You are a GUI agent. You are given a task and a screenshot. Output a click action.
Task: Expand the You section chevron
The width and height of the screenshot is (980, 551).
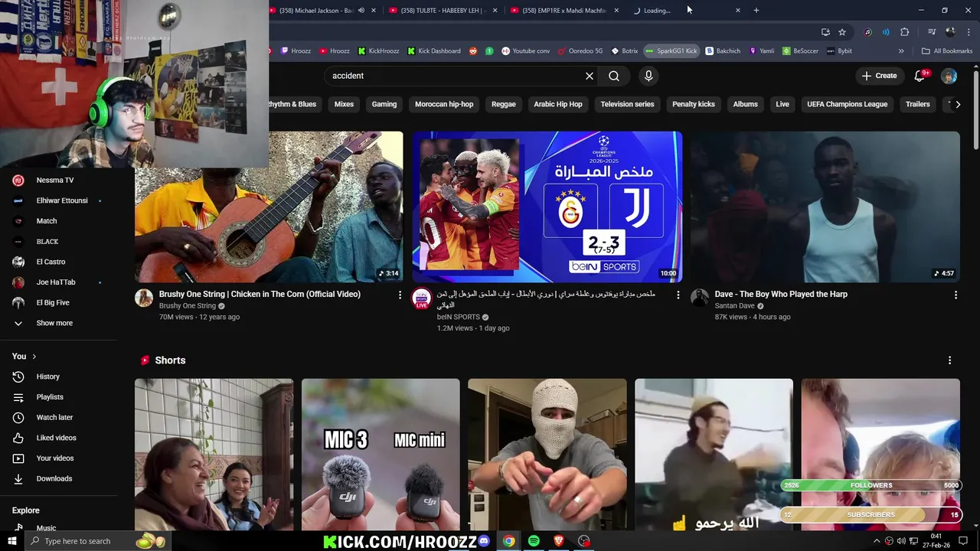tap(34, 357)
